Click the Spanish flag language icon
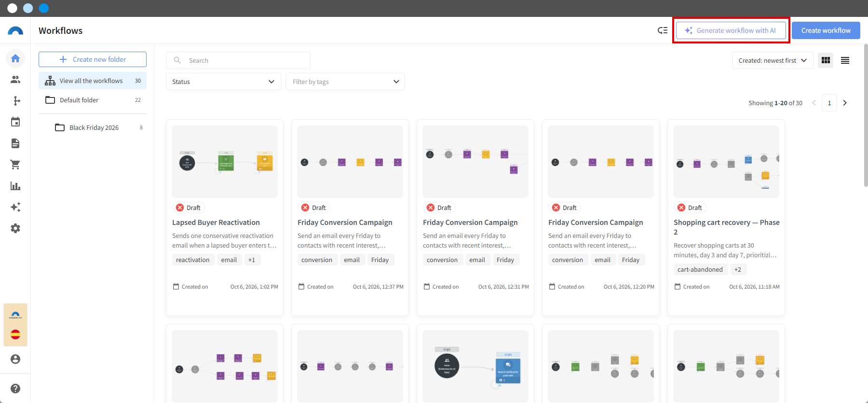Image resolution: width=868 pixels, height=403 pixels. (15, 334)
